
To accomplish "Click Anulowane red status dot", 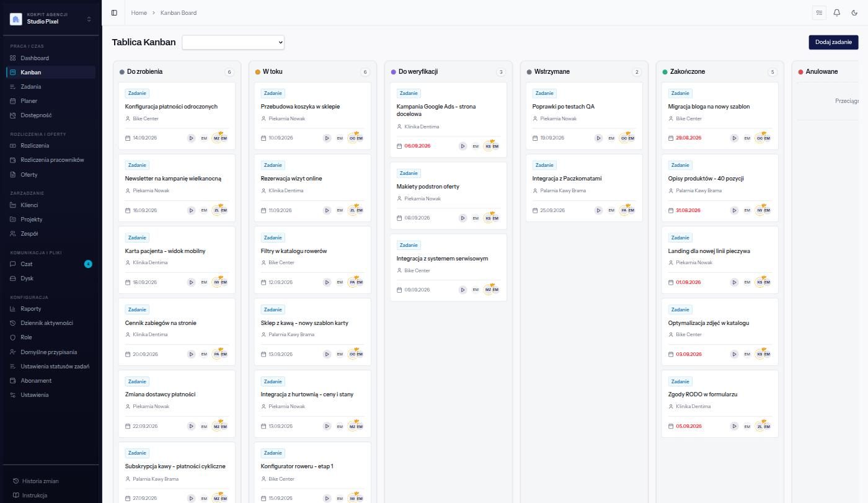I will [x=801, y=72].
